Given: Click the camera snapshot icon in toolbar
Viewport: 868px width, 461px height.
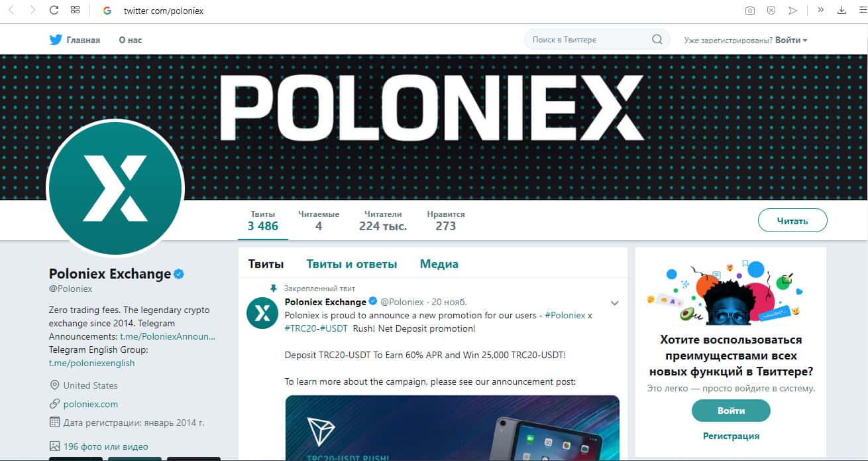Looking at the screenshot, I should pyautogui.click(x=749, y=11).
